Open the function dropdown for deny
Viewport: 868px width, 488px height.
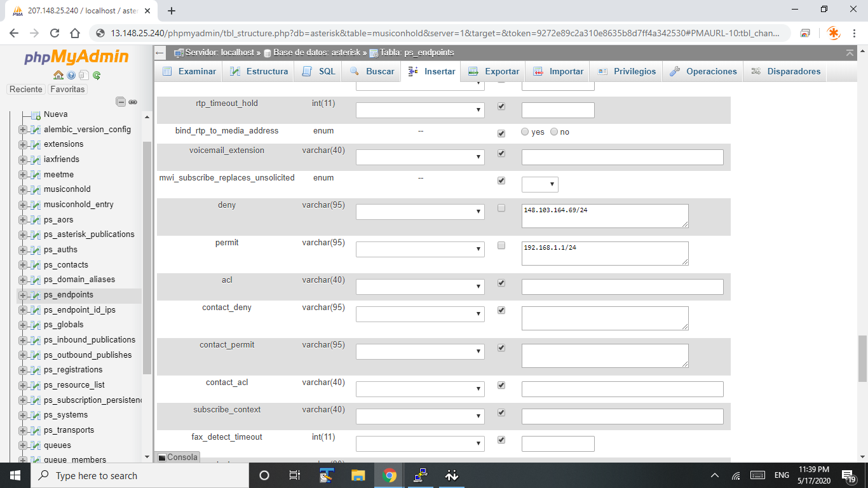click(420, 212)
